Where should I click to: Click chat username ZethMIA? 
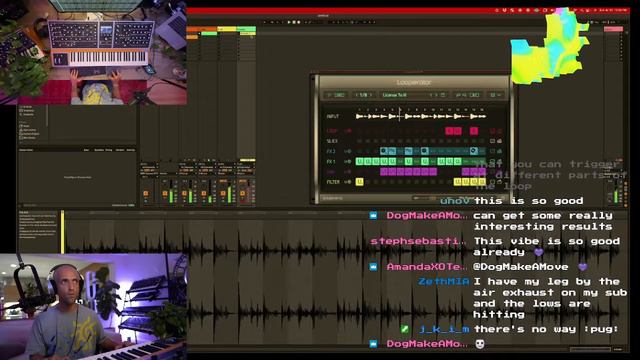(x=444, y=281)
